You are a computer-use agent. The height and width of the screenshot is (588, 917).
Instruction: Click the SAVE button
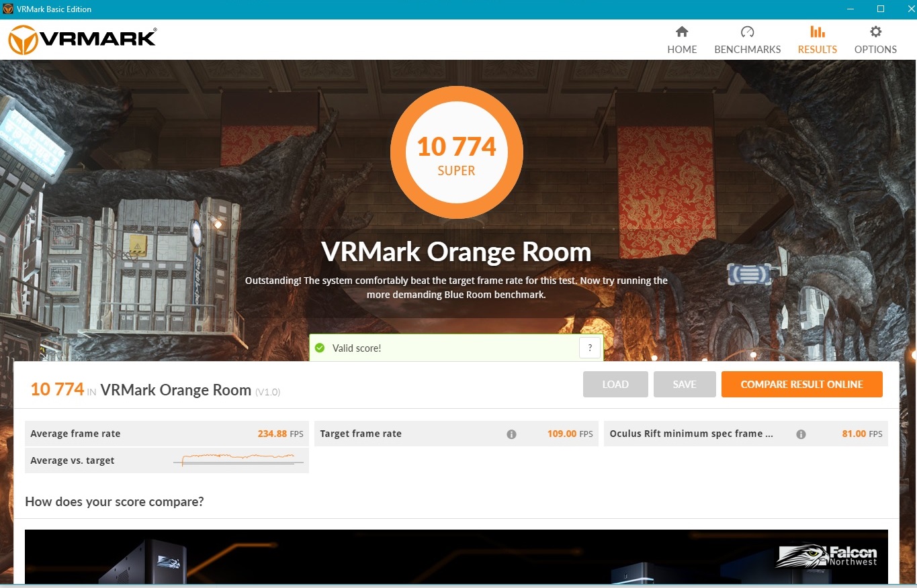click(x=685, y=384)
